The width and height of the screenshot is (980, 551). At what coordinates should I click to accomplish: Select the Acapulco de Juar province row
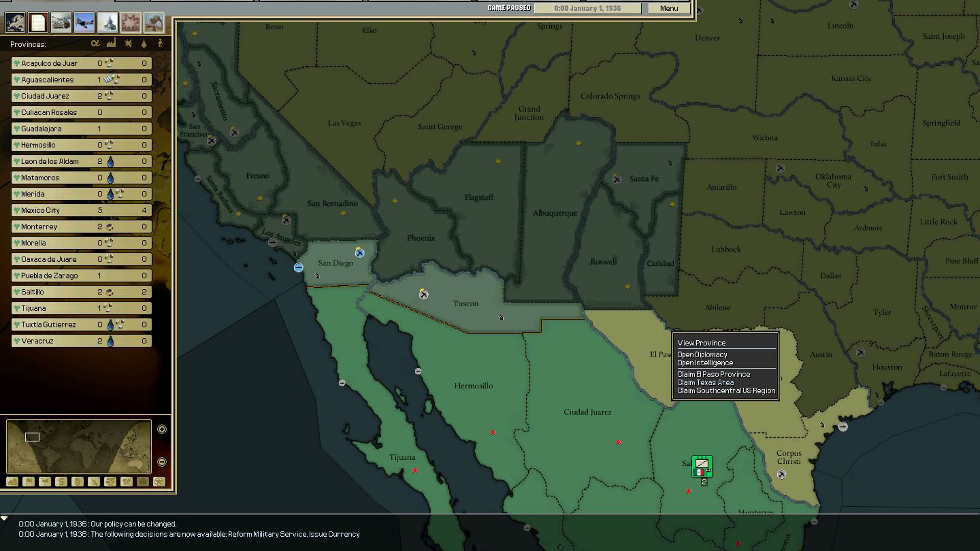(x=82, y=63)
